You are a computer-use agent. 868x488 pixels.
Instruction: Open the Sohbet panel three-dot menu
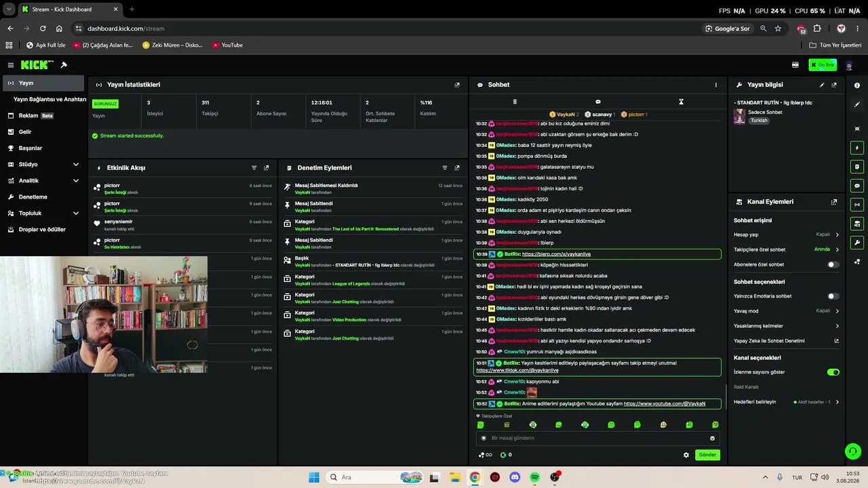715,85
